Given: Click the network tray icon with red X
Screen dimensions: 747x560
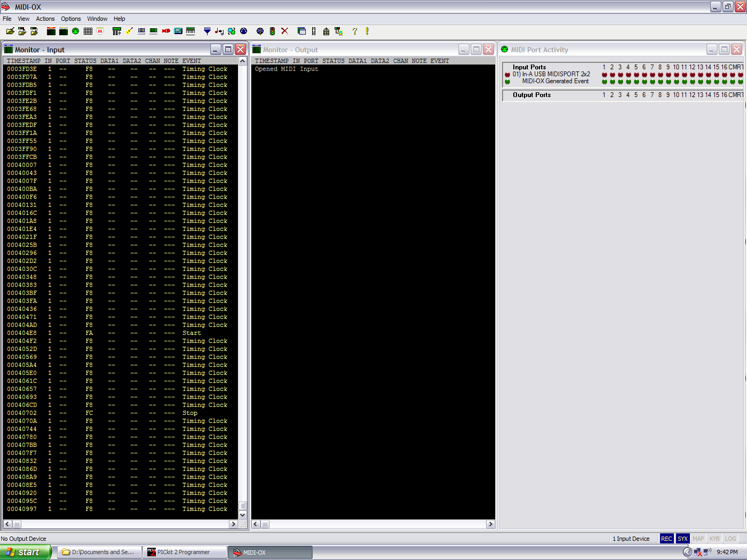Looking at the screenshot, I should point(698,552).
